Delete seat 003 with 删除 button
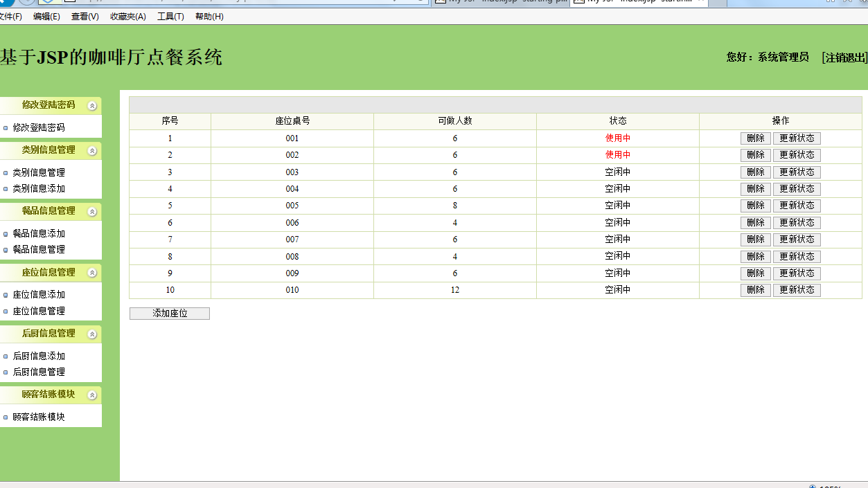868x488 pixels. tap(755, 172)
